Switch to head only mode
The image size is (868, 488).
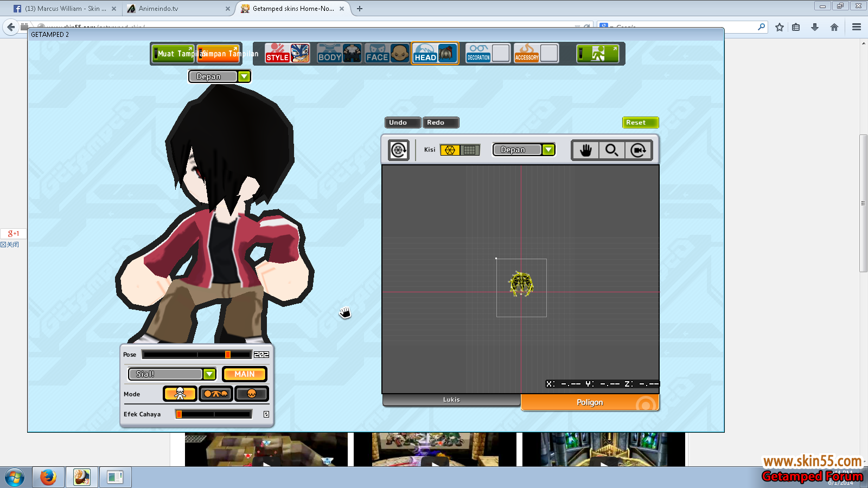tap(252, 394)
